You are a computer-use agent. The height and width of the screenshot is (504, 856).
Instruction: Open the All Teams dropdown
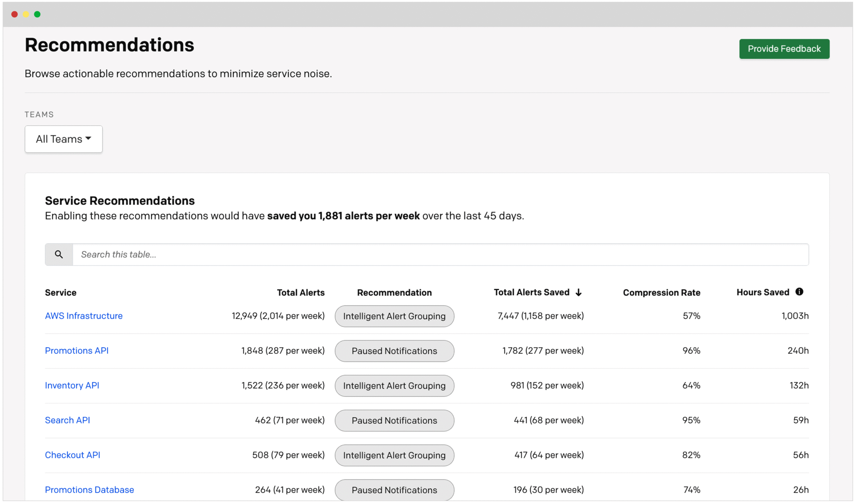click(x=64, y=139)
